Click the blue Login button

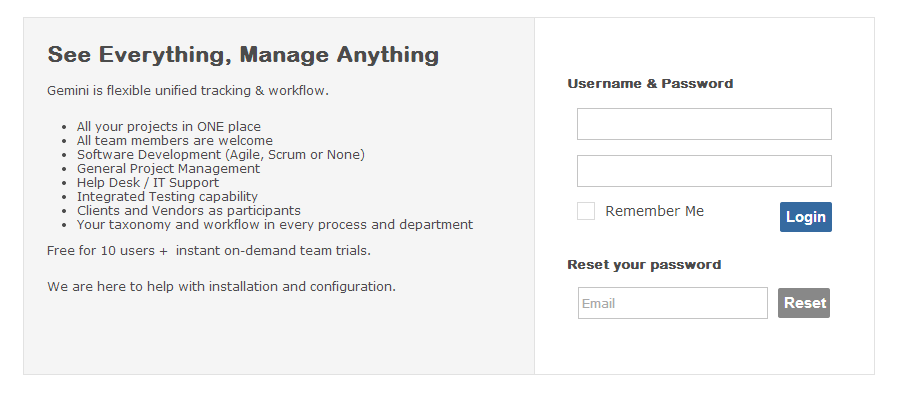click(x=805, y=217)
